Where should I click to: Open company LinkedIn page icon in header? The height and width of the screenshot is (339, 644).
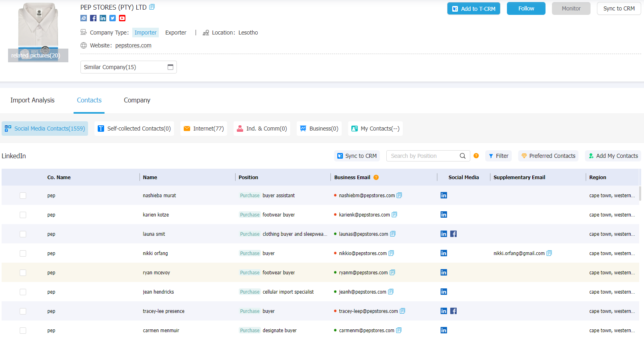tap(103, 18)
